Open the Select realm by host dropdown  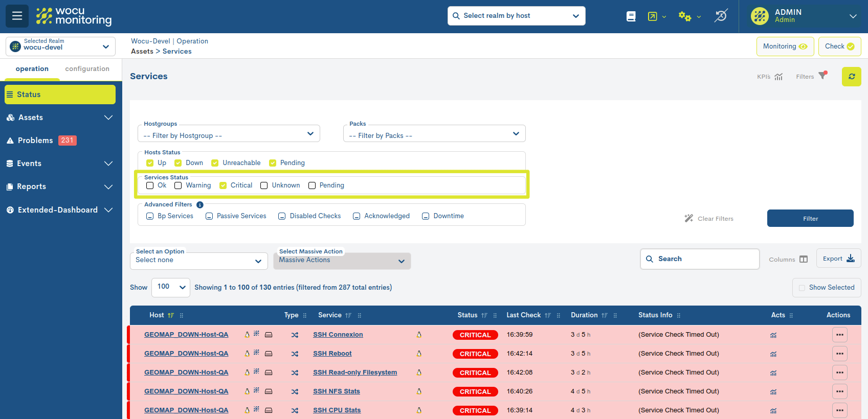[517, 16]
